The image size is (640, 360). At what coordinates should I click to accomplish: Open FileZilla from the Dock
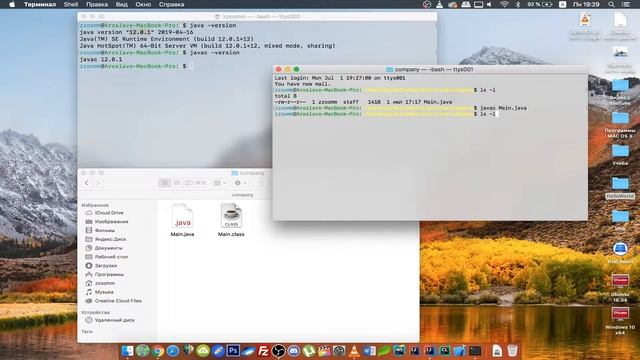click(x=263, y=351)
